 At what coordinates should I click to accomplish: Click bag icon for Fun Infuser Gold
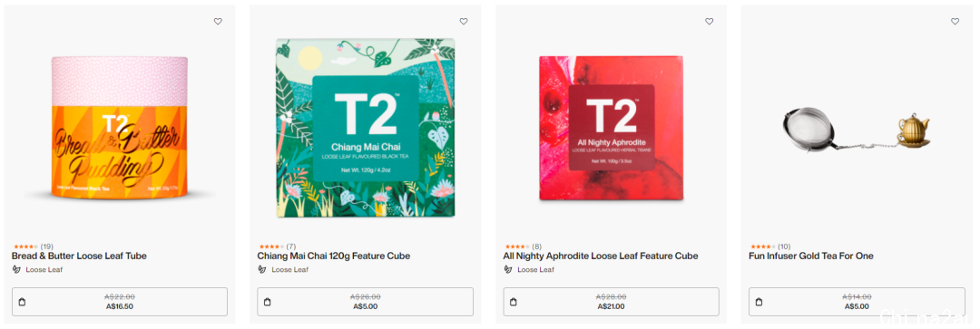(759, 302)
